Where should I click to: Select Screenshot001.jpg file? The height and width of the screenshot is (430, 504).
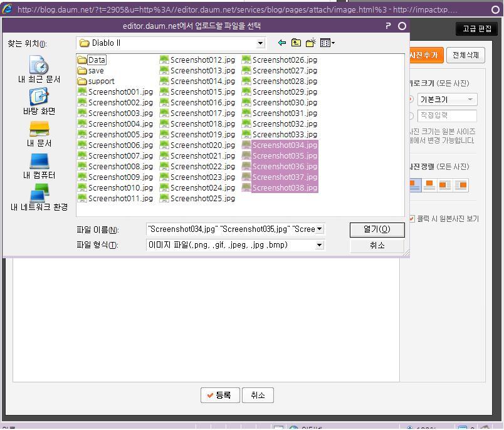[x=115, y=92]
